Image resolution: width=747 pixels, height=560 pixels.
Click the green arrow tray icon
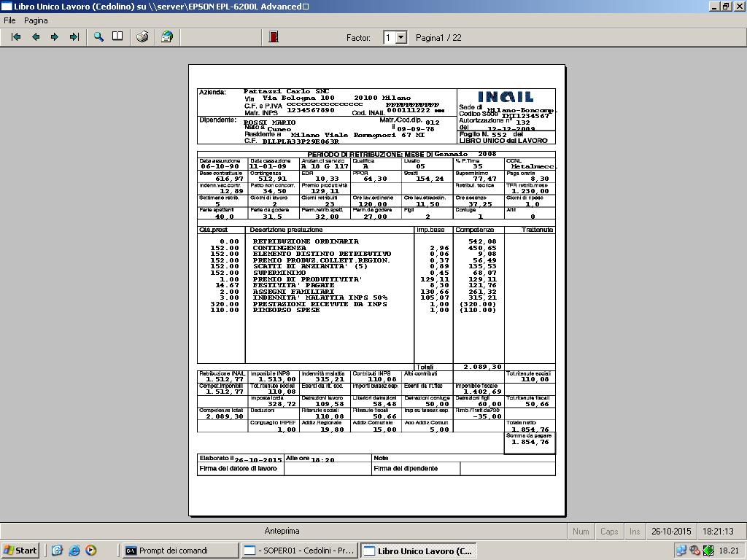click(708, 551)
